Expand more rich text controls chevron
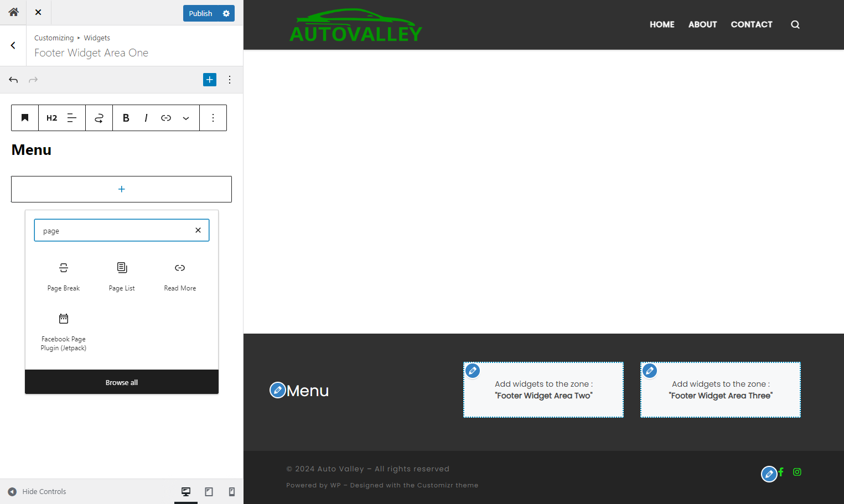Viewport: 844px width, 504px height. (x=186, y=118)
